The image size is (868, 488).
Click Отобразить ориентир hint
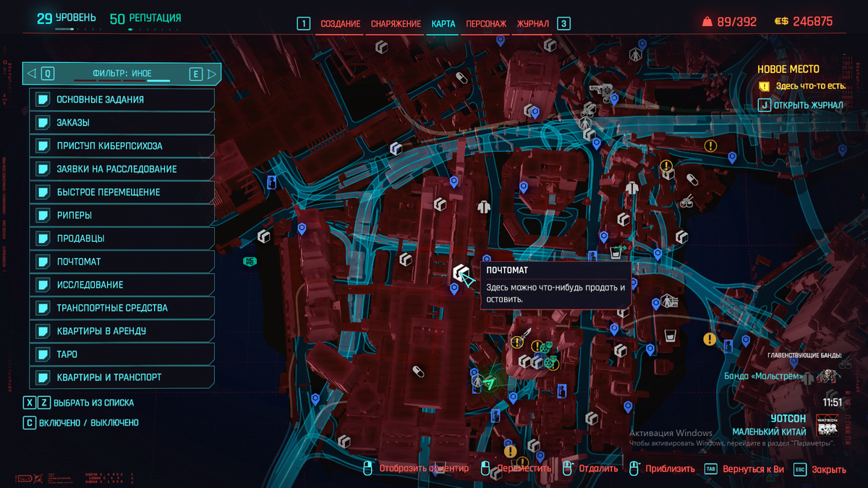tap(424, 468)
